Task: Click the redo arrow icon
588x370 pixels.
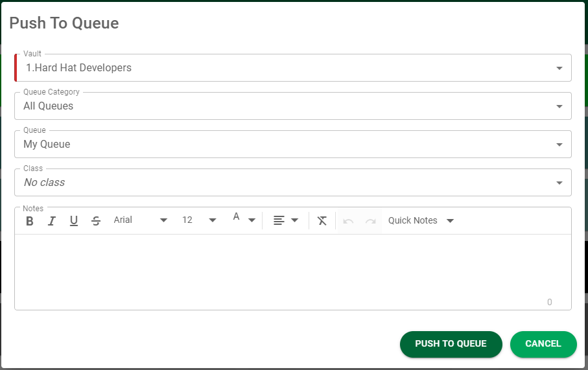Action: 371,221
